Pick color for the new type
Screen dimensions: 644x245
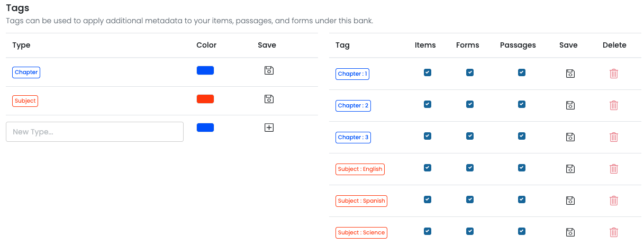tap(205, 128)
